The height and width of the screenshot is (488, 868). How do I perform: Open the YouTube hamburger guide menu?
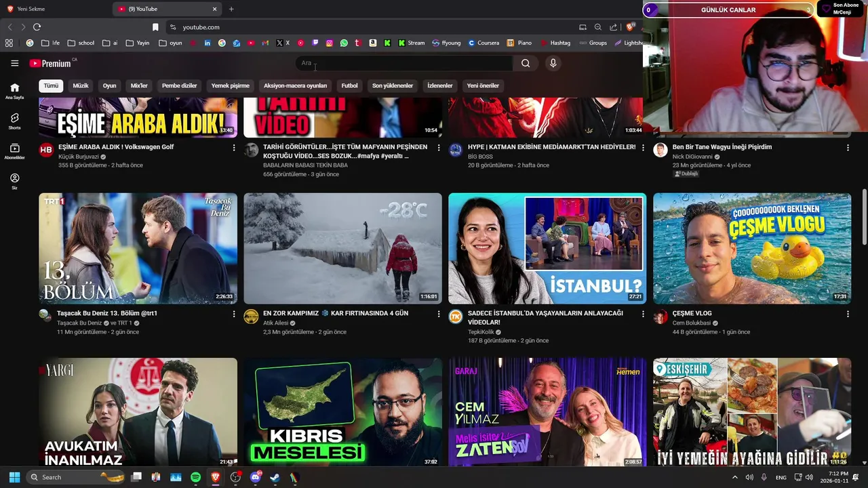[x=14, y=63]
